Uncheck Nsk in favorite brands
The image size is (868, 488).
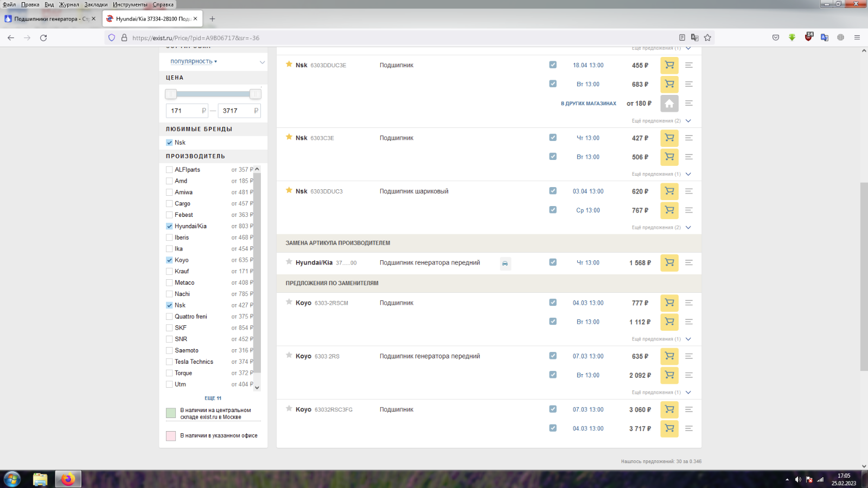point(169,143)
